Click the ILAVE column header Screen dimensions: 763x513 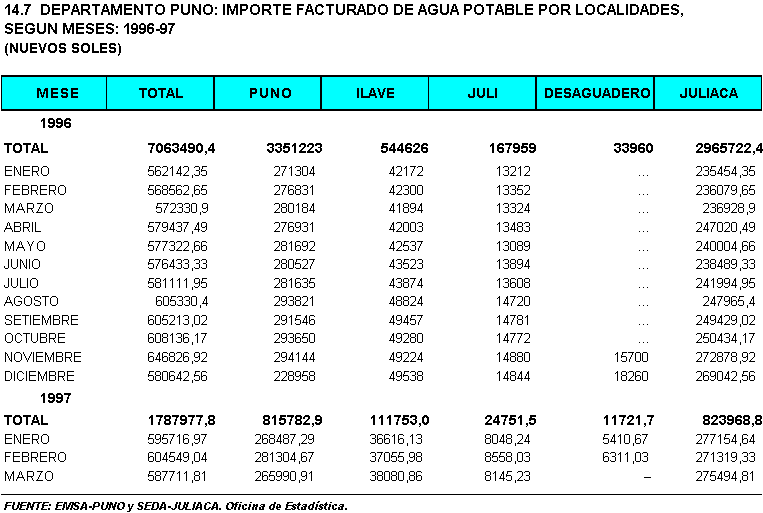[375, 93]
